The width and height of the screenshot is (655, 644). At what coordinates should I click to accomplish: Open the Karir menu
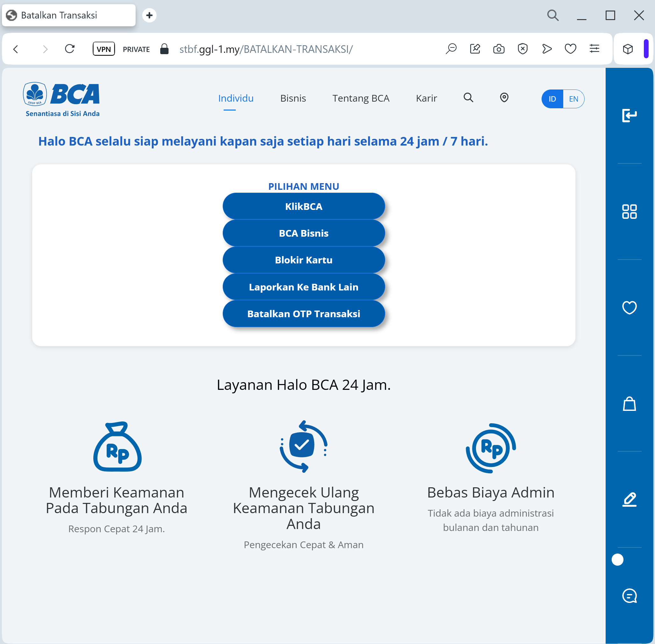426,98
